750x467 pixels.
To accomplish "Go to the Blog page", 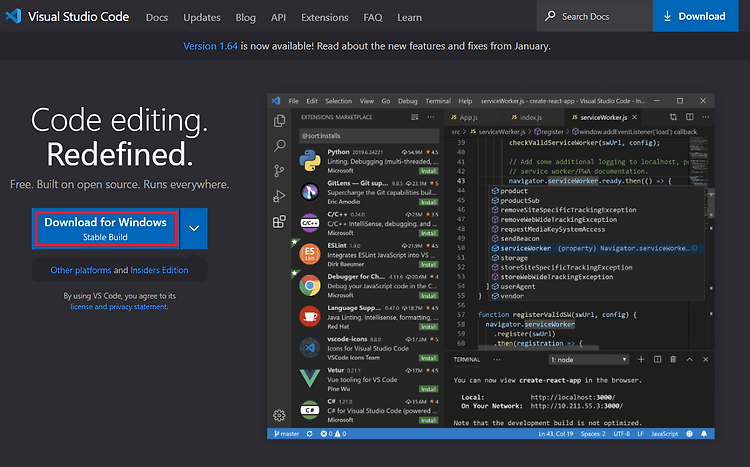I will pyautogui.click(x=245, y=17).
